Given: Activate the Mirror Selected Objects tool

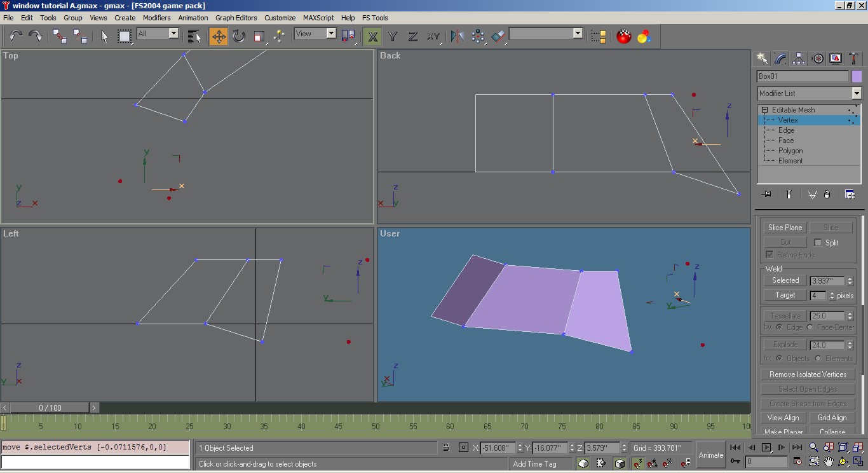Looking at the screenshot, I should coord(457,36).
